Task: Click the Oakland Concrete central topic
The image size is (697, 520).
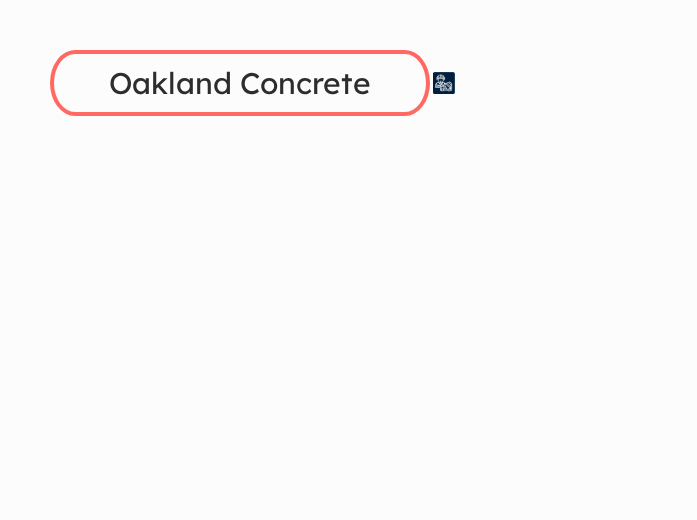Action: click(240, 83)
